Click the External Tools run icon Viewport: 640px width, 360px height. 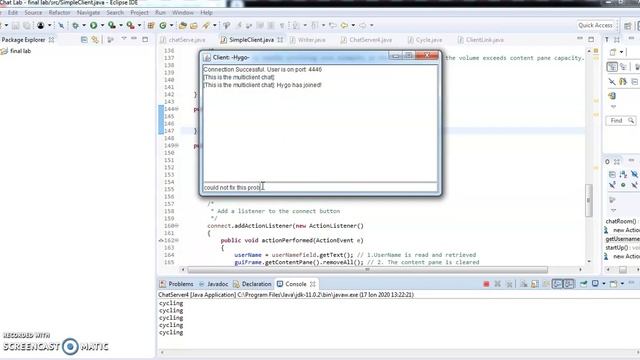pyautogui.click(x=130, y=25)
